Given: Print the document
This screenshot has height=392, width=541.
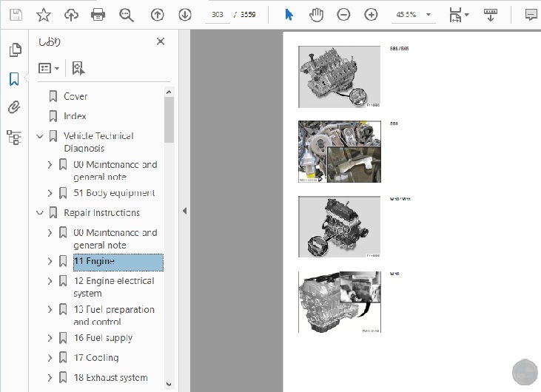Looking at the screenshot, I should click(98, 15).
